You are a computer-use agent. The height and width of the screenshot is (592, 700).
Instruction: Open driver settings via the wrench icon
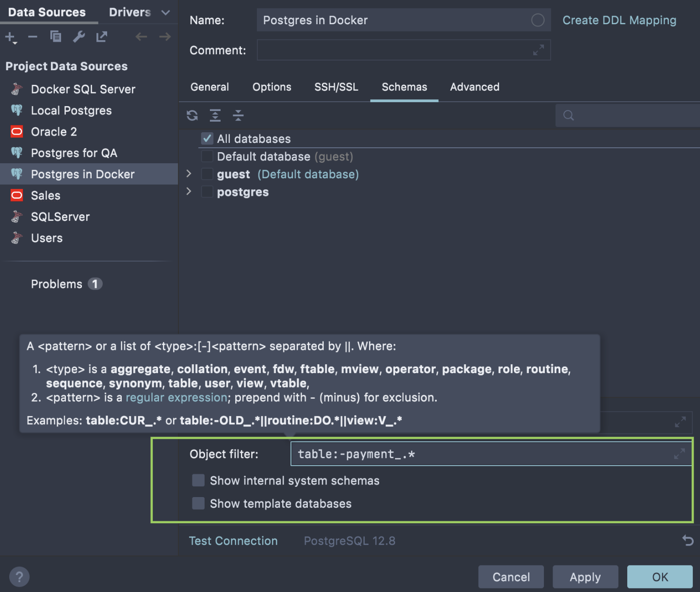coord(79,37)
